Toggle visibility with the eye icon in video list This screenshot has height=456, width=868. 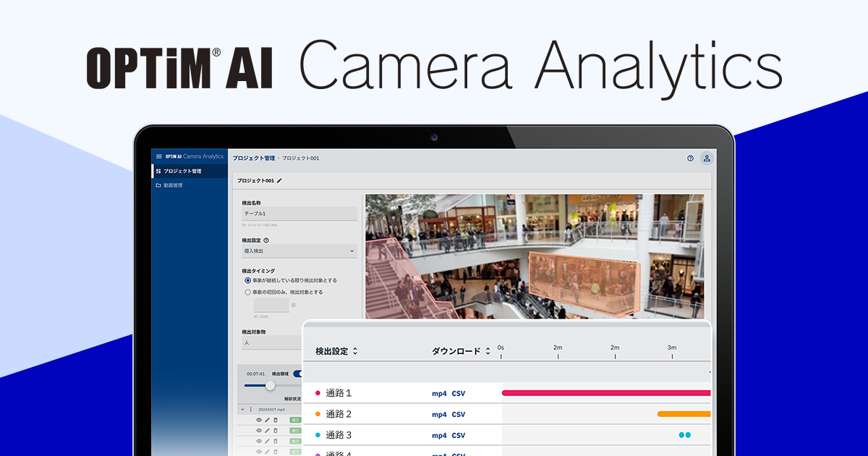pyautogui.click(x=258, y=419)
